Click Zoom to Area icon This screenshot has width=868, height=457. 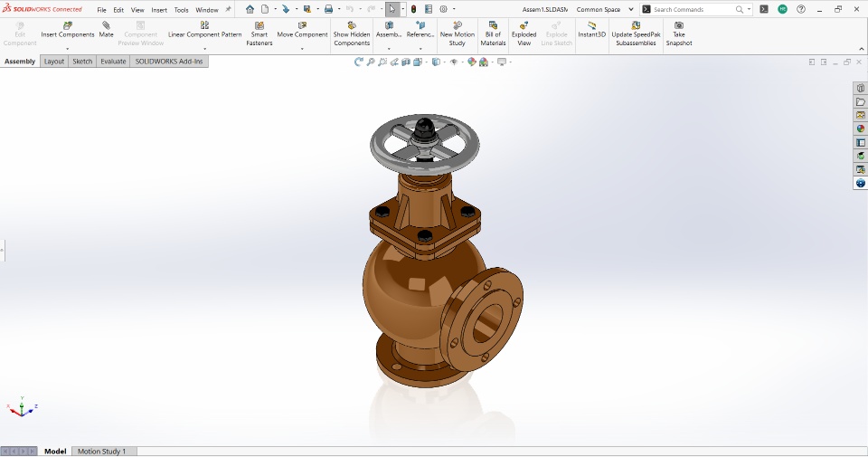point(382,62)
